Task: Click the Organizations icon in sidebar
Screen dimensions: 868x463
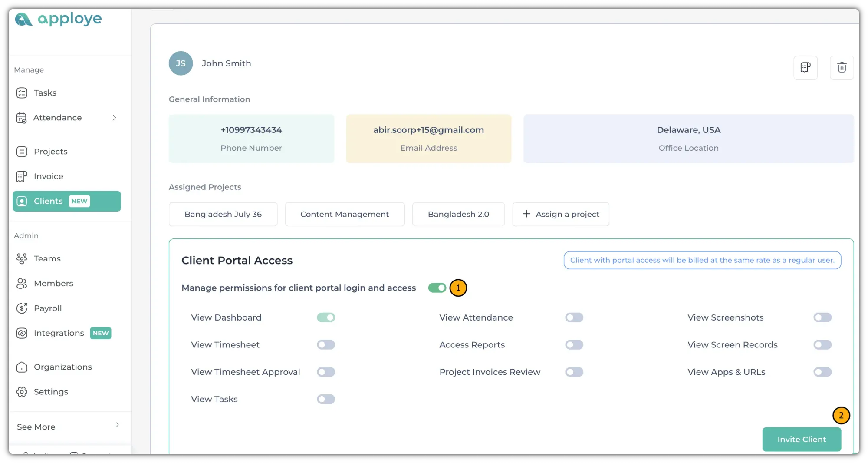Action: (22, 367)
